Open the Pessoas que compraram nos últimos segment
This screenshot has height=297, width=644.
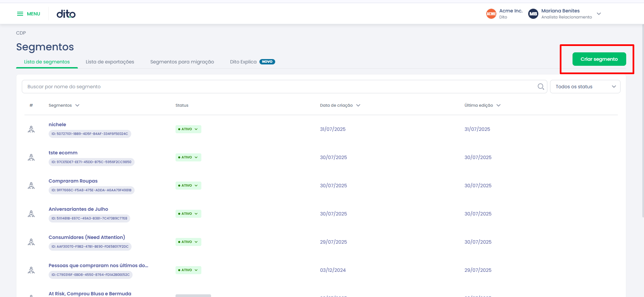98,265
